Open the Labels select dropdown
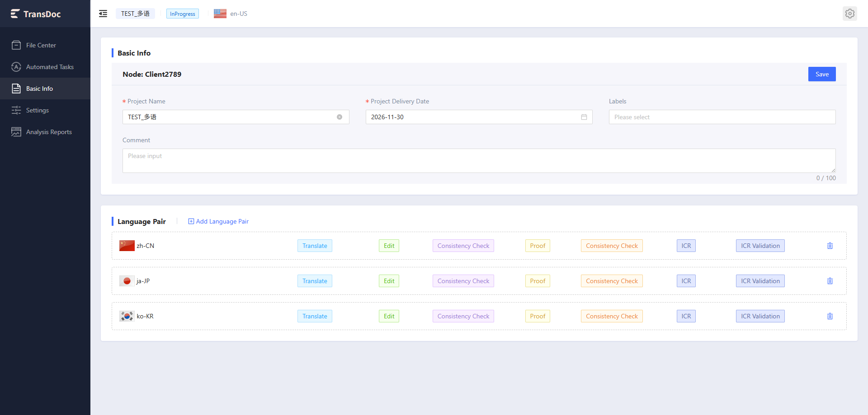The height and width of the screenshot is (415, 868). coord(722,117)
